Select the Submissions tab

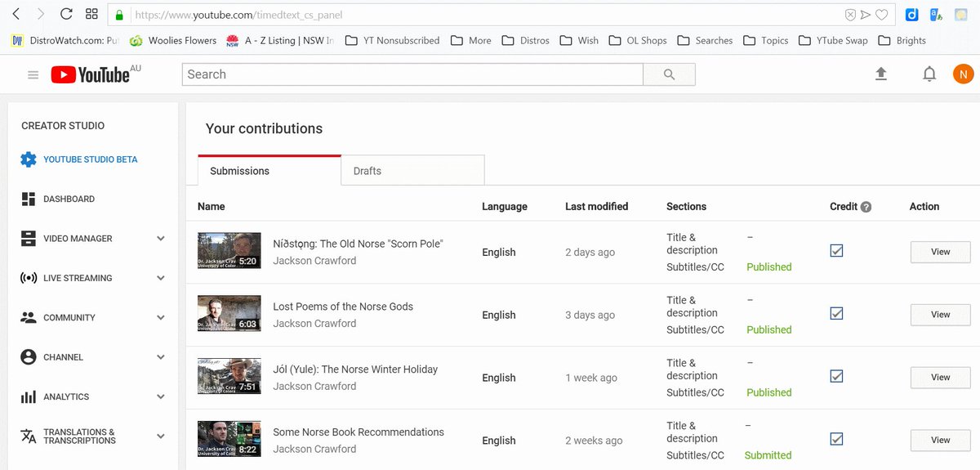pyautogui.click(x=269, y=170)
